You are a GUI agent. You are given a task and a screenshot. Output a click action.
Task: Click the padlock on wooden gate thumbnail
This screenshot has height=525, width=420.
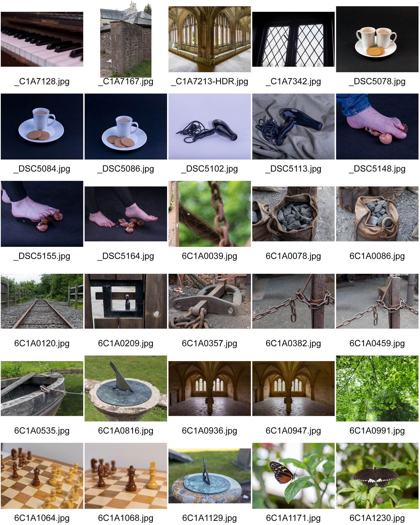pyautogui.click(x=126, y=301)
